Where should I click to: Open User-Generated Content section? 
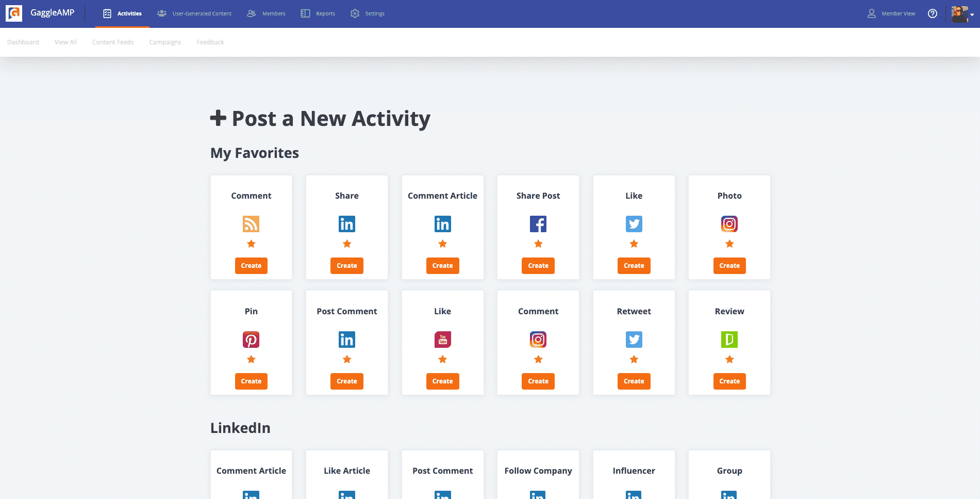click(x=194, y=13)
